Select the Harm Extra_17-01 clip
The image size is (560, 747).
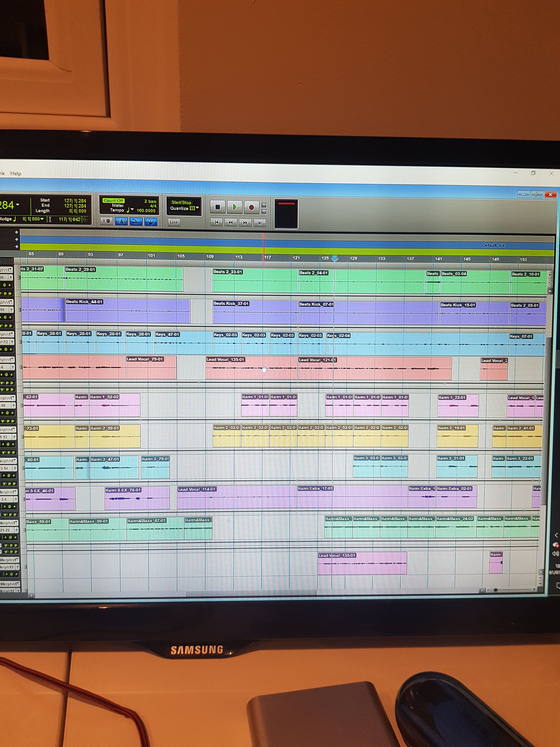coord(352,496)
